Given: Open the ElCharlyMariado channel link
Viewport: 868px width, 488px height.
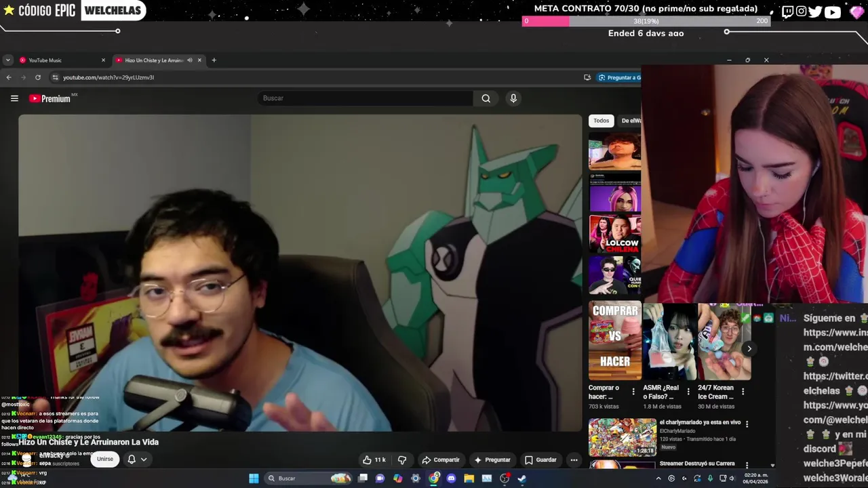Looking at the screenshot, I should click(x=679, y=431).
